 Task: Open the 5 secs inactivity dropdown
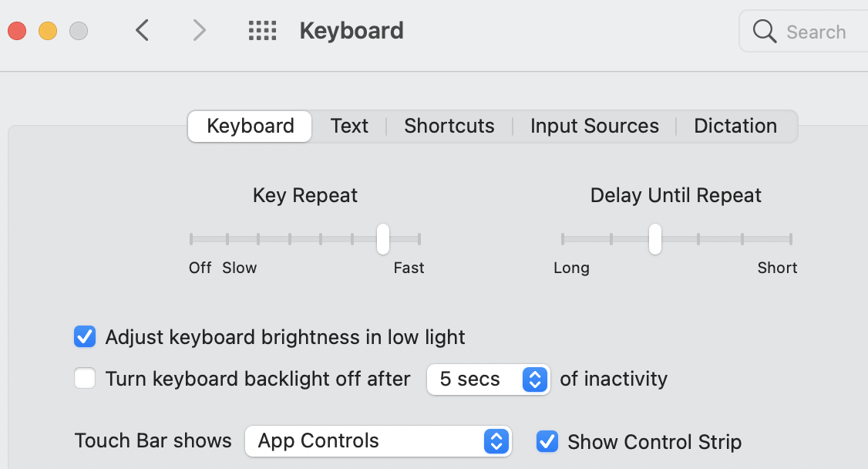(488, 380)
